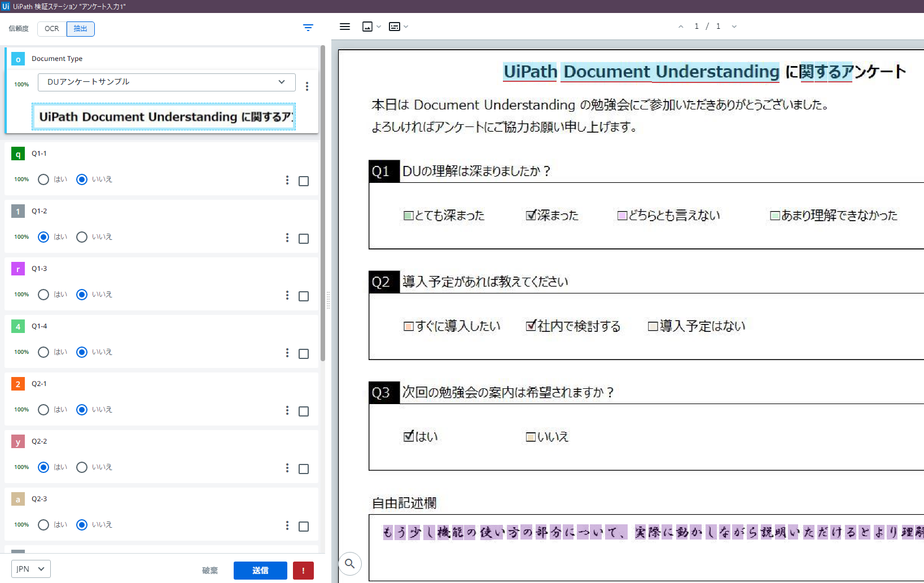This screenshot has height=583, width=924.
Task: Click the panel splitter handle
Action: (328, 300)
